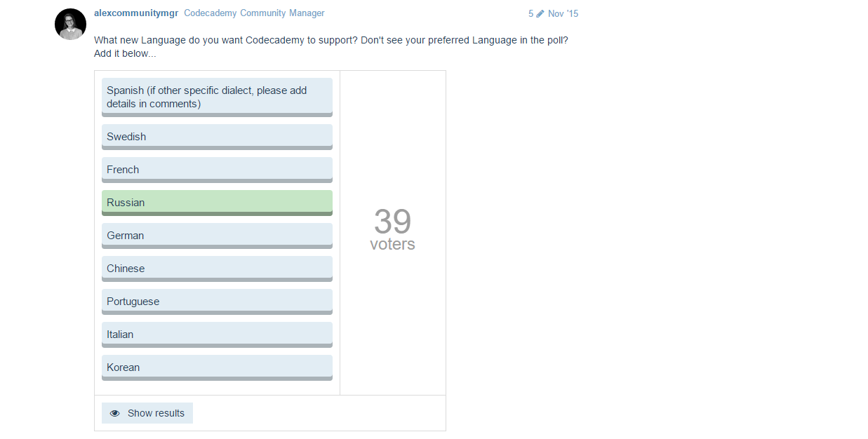Click the eye icon beside Show results
The width and height of the screenshot is (868, 439).
coord(115,413)
